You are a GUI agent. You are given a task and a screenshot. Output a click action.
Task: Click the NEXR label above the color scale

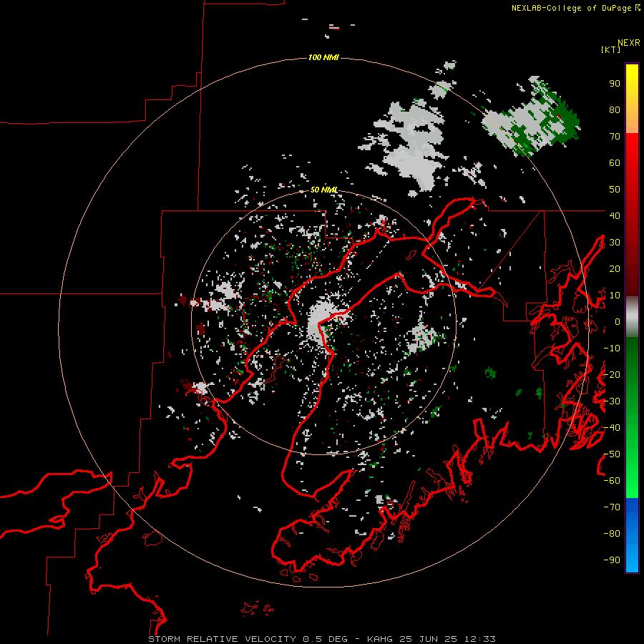629,43
